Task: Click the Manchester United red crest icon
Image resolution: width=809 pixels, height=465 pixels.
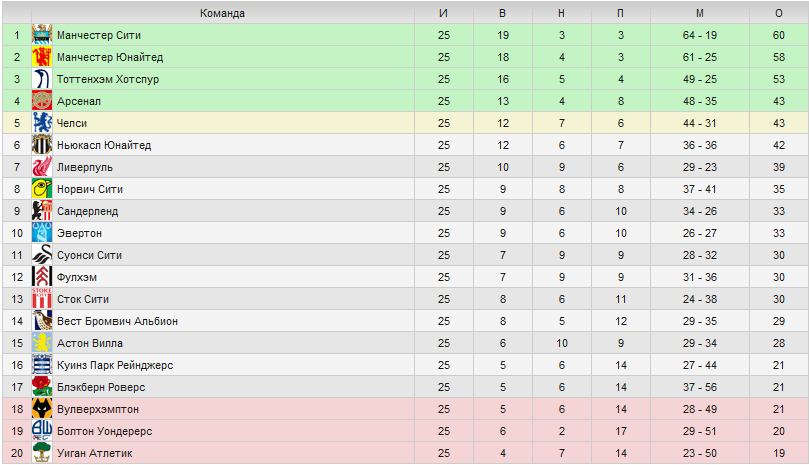Action: (x=42, y=57)
